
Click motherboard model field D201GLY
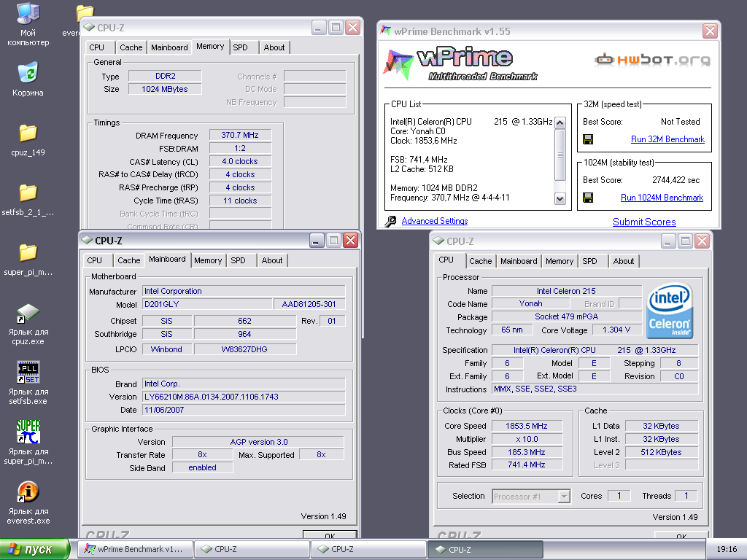pyautogui.click(x=207, y=304)
